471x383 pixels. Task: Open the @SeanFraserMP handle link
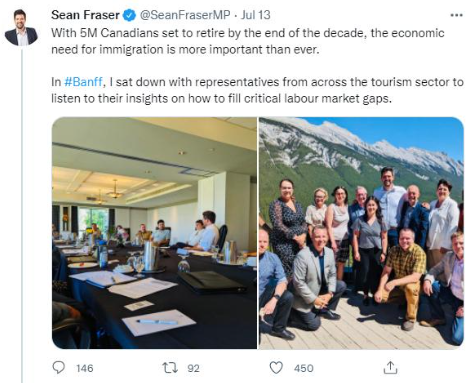coord(185,15)
